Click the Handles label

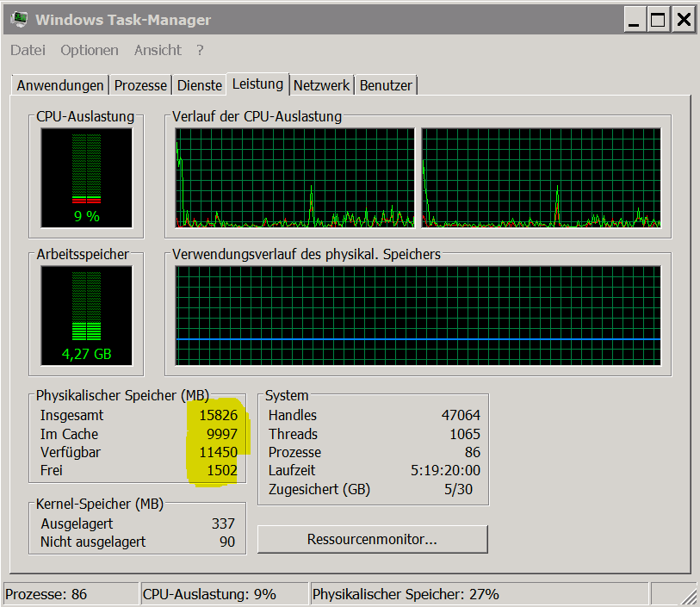click(293, 415)
